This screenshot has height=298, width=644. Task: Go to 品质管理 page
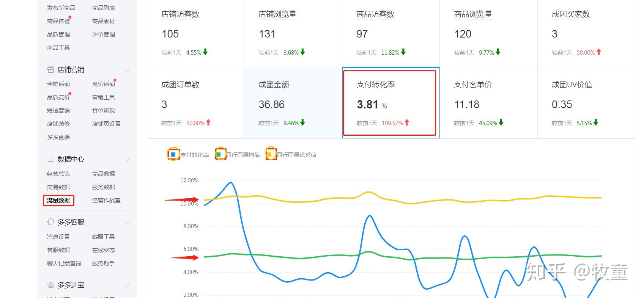(58, 35)
